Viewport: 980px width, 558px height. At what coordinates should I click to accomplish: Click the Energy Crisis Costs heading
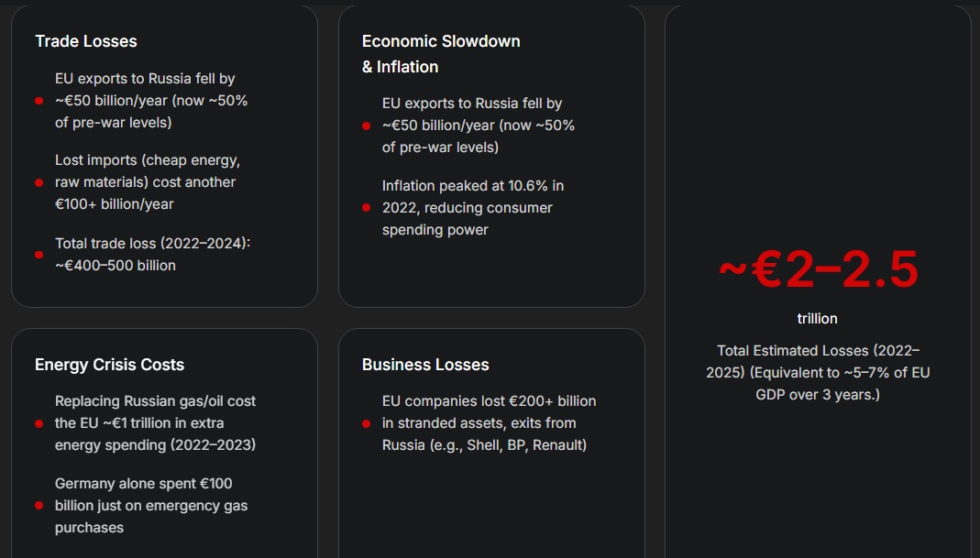pyautogui.click(x=109, y=365)
